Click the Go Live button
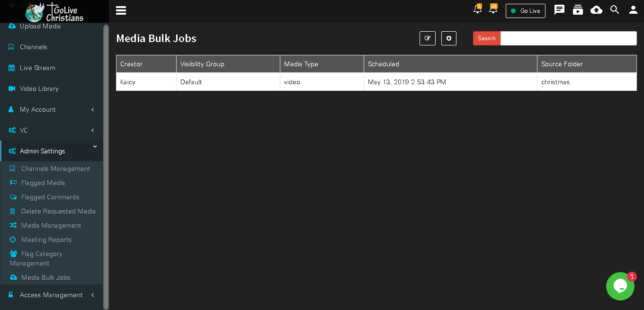The height and width of the screenshot is (310, 644). coord(526,11)
